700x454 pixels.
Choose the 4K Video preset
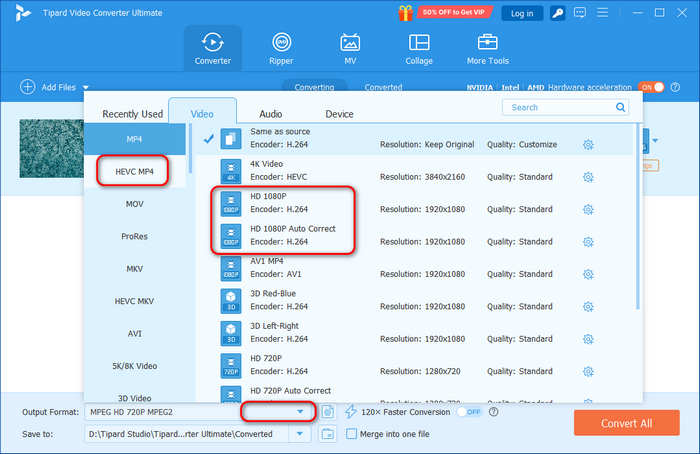pyautogui.click(x=415, y=171)
